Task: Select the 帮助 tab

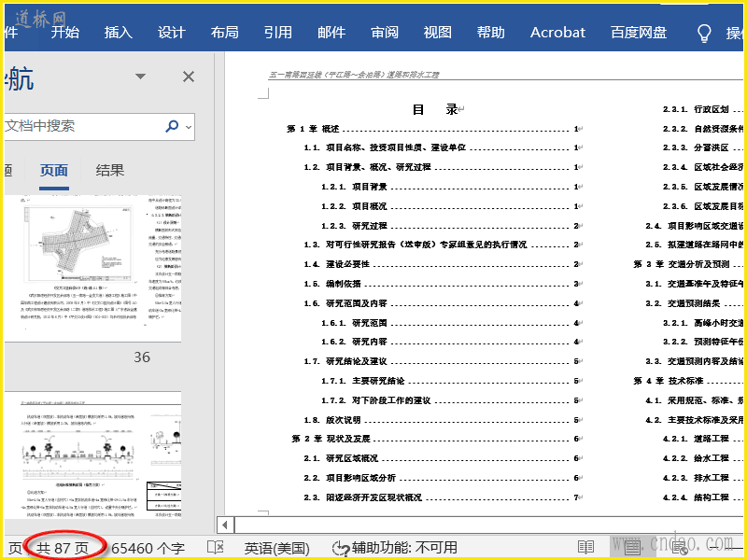Action: (491, 33)
